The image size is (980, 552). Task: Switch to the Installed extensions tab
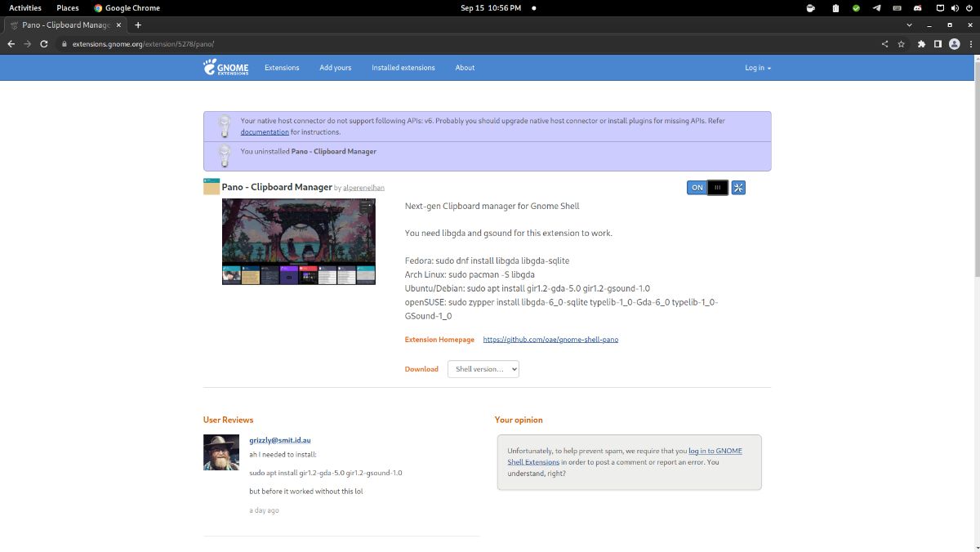[403, 68]
